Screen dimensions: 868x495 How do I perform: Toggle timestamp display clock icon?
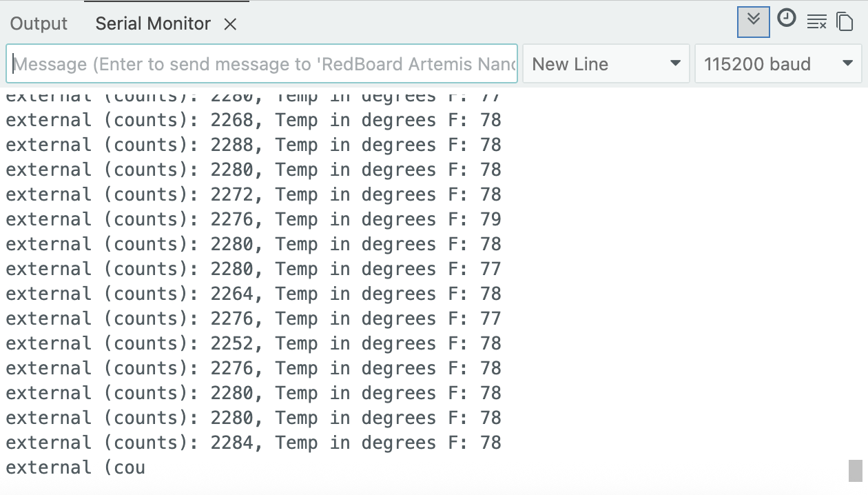coord(786,19)
